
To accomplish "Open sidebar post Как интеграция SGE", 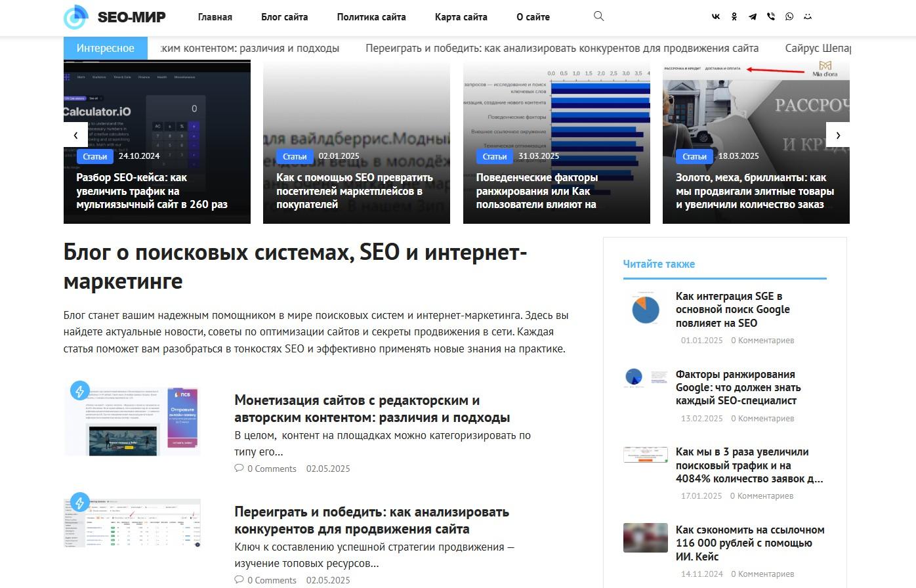I will (733, 310).
